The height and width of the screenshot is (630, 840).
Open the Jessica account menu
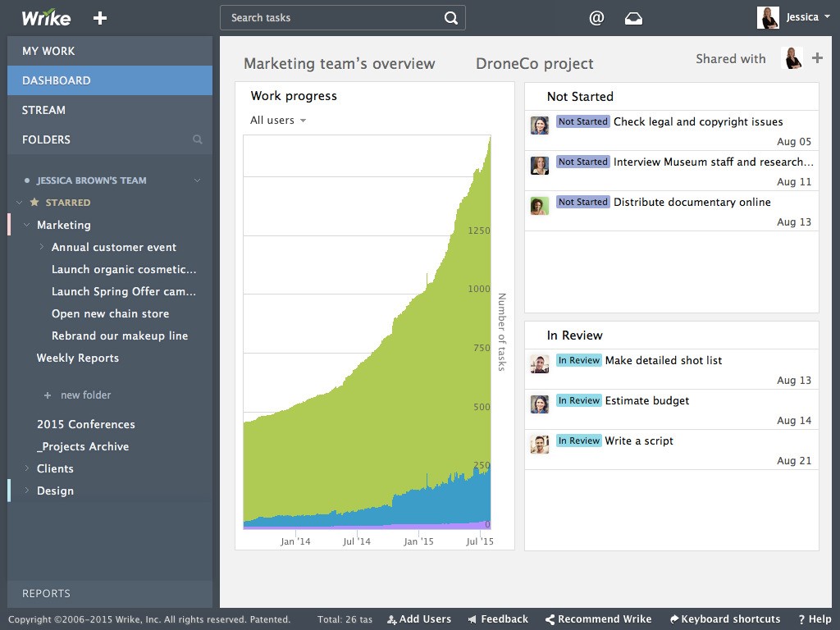click(790, 17)
